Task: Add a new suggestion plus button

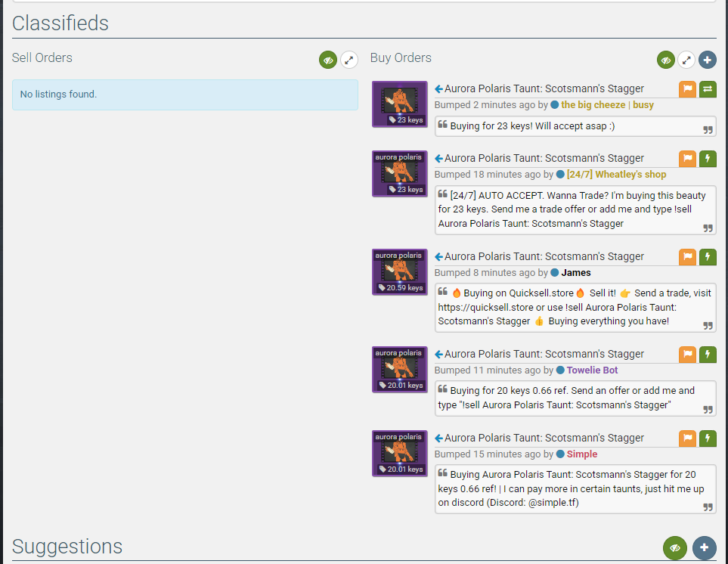Action: pos(705,548)
